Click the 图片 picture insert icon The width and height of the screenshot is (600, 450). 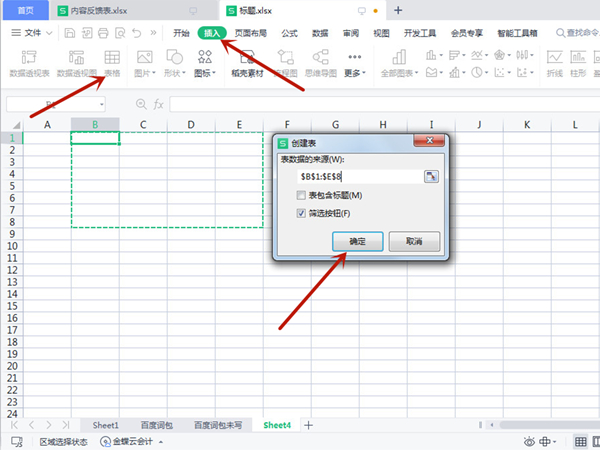147,63
